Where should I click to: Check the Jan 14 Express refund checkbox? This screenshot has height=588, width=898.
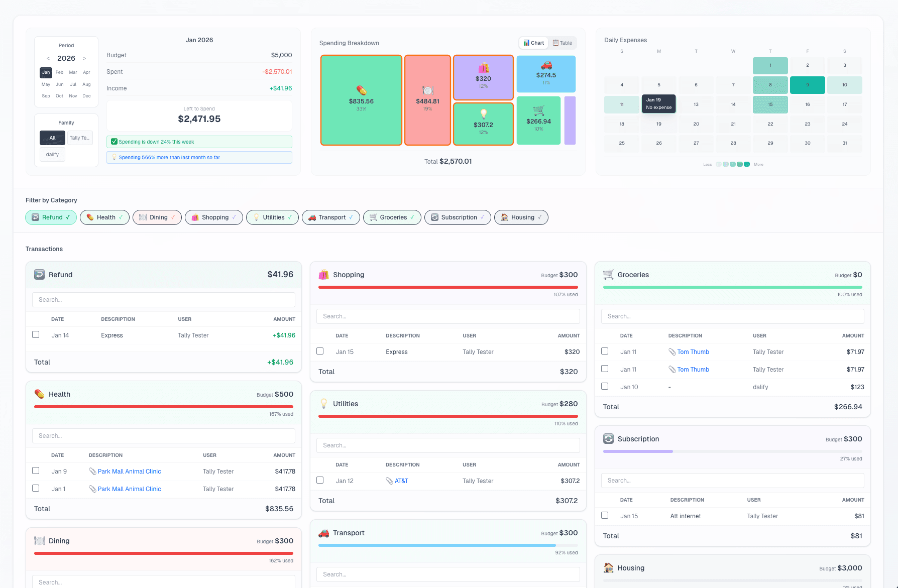click(36, 334)
